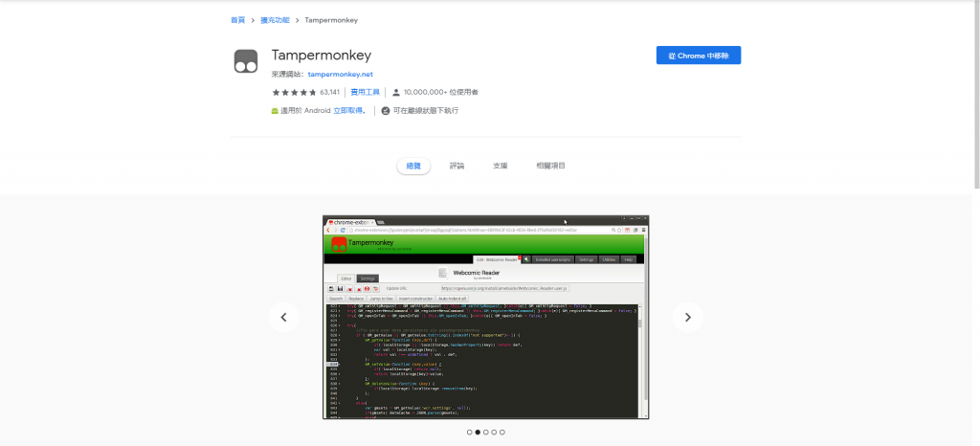Switch to the 相關項目 tab
Image resolution: width=980 pixels, height=446 pixels.
[550, 167]
